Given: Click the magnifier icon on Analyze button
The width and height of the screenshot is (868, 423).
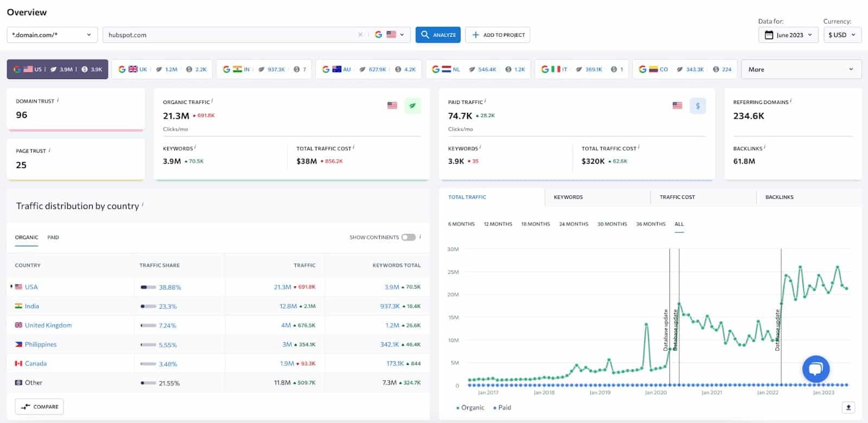Looking at the screenshot, I should (425, 34).
